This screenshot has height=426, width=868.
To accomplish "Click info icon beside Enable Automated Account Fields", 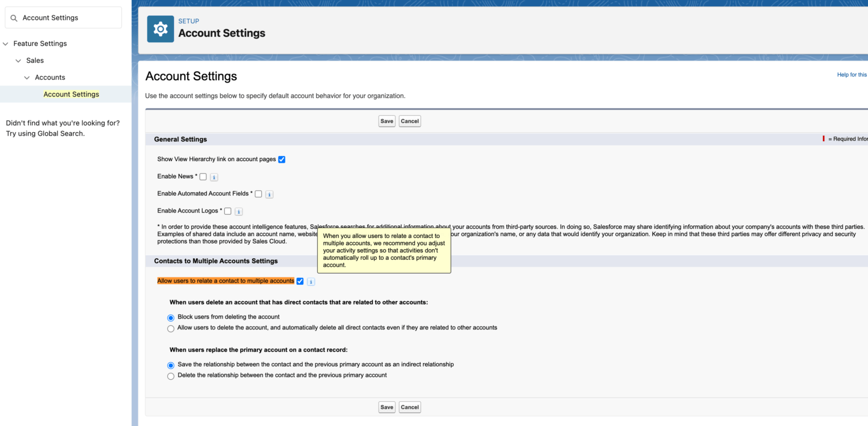I will (x=269, y=194).
